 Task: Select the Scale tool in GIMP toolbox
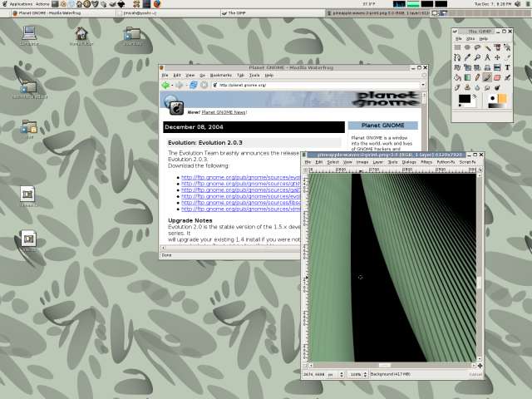(x=467, y=67)
